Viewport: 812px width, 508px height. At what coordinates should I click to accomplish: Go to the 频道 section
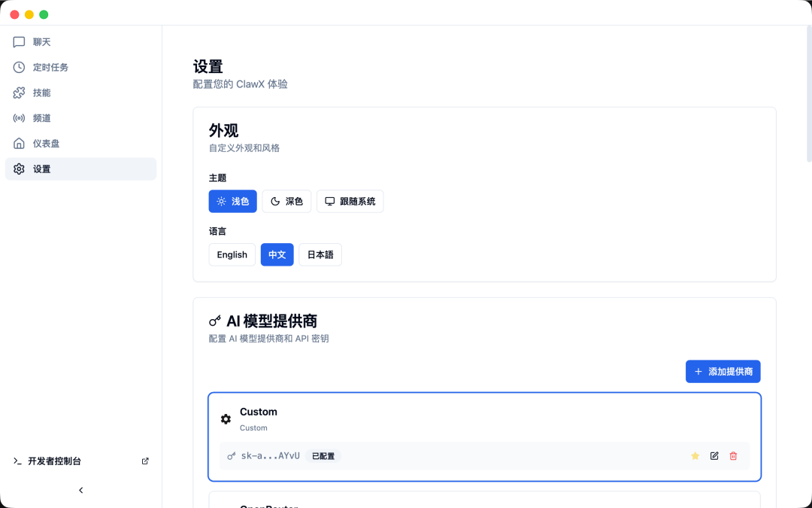pos(42,118)
